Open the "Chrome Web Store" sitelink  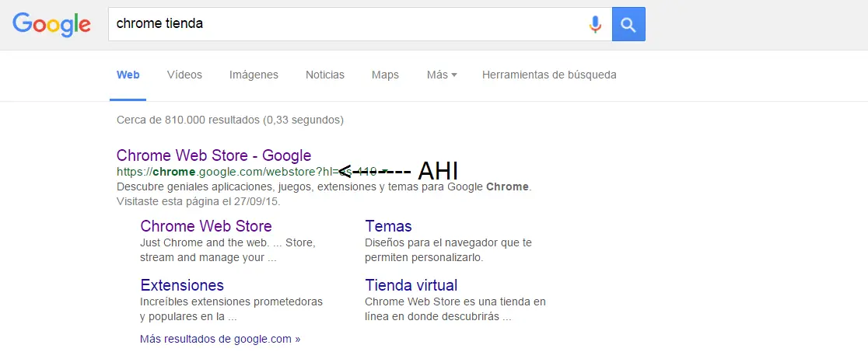206,225
